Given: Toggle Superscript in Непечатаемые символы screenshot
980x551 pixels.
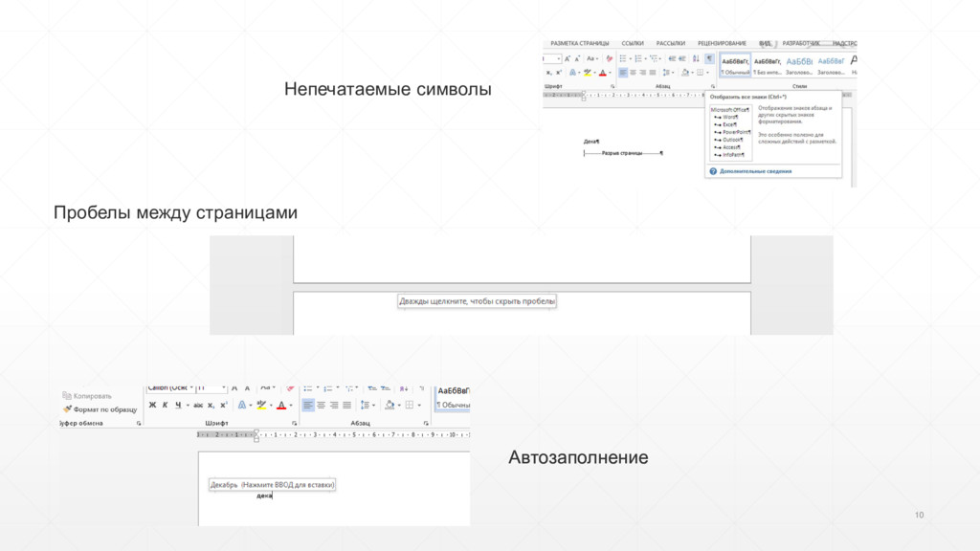Looking at the screenshot, I should (559, 73).
